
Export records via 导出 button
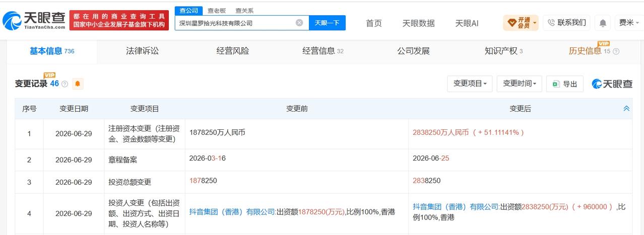(565, 84)
